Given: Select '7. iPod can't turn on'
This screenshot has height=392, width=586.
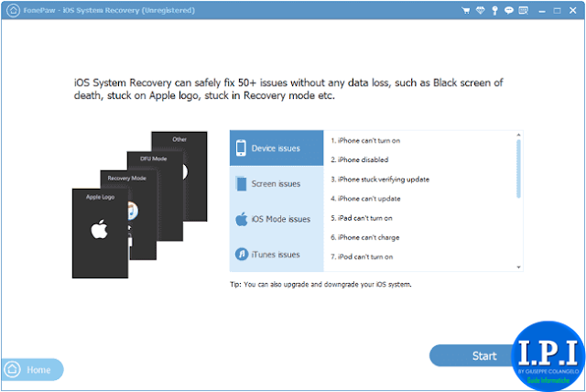Looking at the screenshot, I should pos(362,256).
